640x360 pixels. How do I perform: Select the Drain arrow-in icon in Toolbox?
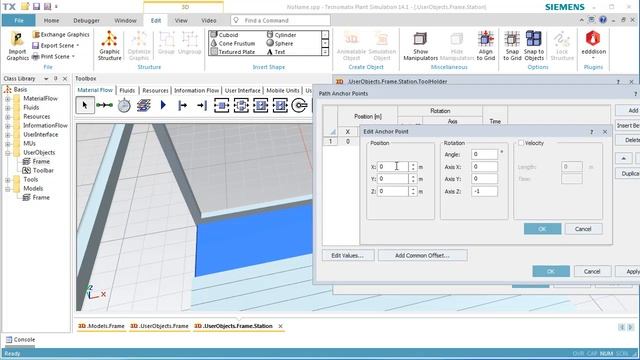(202, 105)
